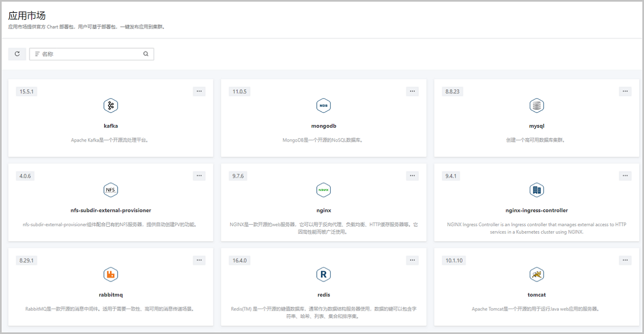The width and height of the screenshot is (644, 334).
Task: Click the nginx logo icon
Action: coord(324,190)
